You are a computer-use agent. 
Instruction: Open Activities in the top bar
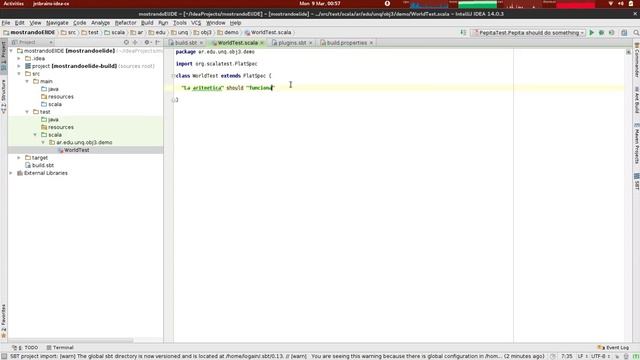[13, 4]
